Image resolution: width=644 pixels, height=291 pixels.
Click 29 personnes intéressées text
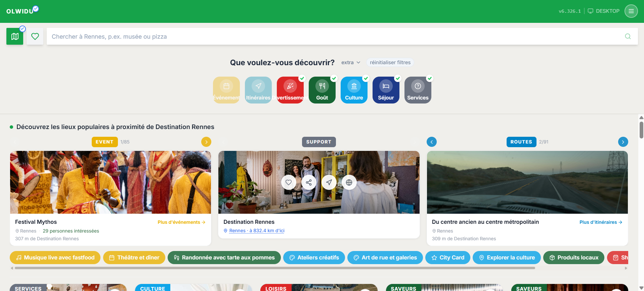(x=71, y=231)
